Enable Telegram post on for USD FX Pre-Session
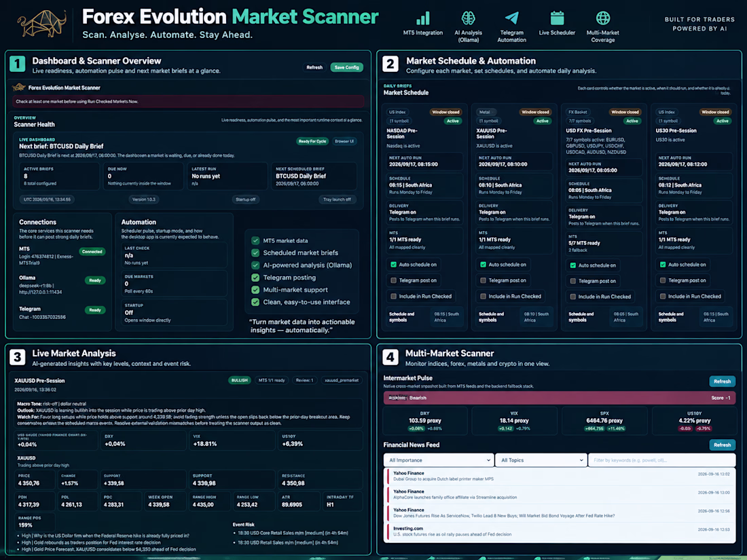Screen dimensions: 747x560 [x=572, y=281]
